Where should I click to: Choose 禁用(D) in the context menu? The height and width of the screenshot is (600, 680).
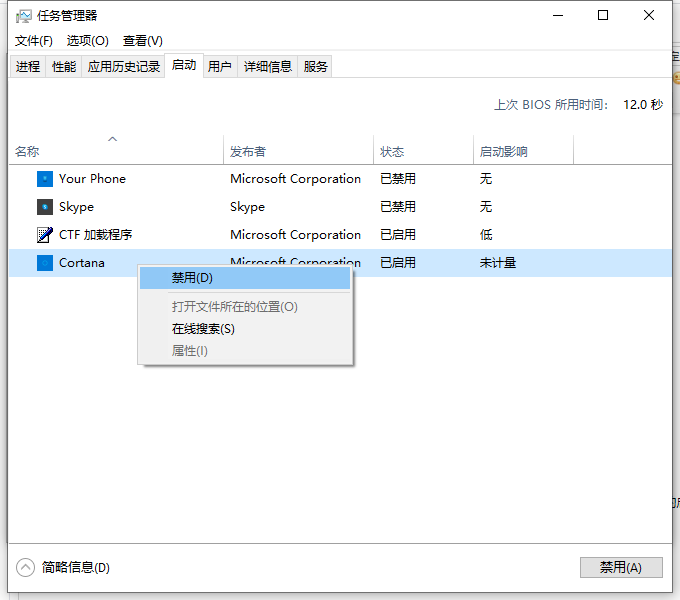[192, 278]
